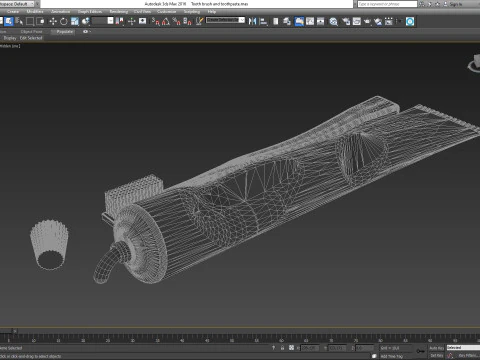Toggle 3D Snaps
This screenshot has width=480, height=360.
156,21
